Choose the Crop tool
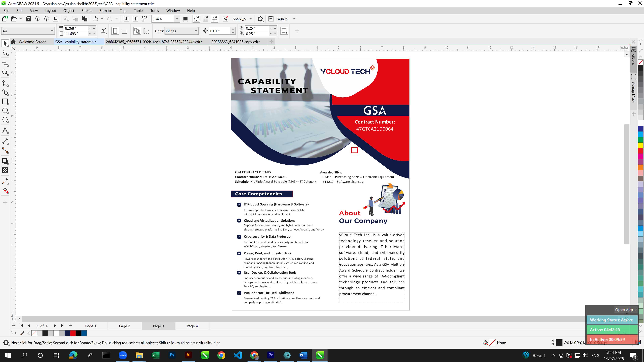This screenshot has height=362, width=644. (5, 63)
